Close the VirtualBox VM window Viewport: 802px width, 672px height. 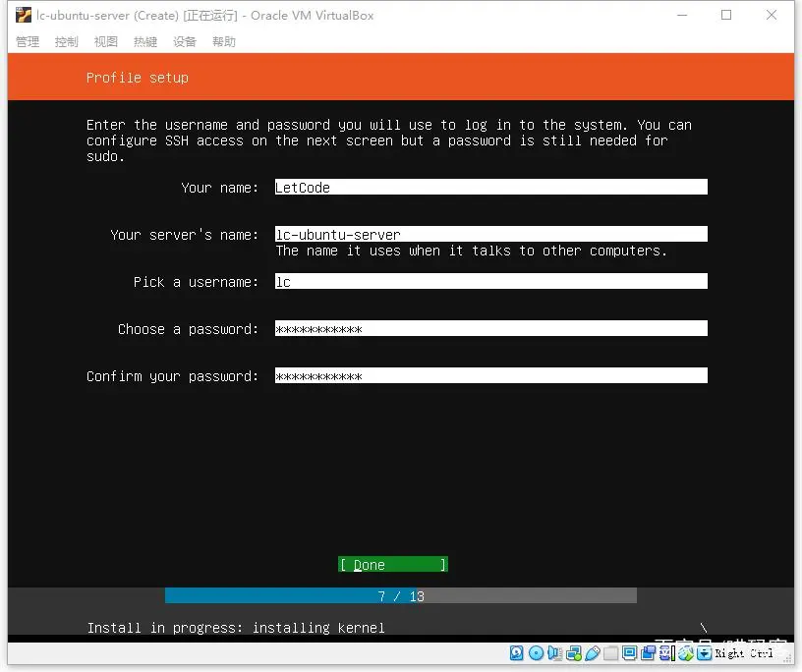[x=772, y=16]
